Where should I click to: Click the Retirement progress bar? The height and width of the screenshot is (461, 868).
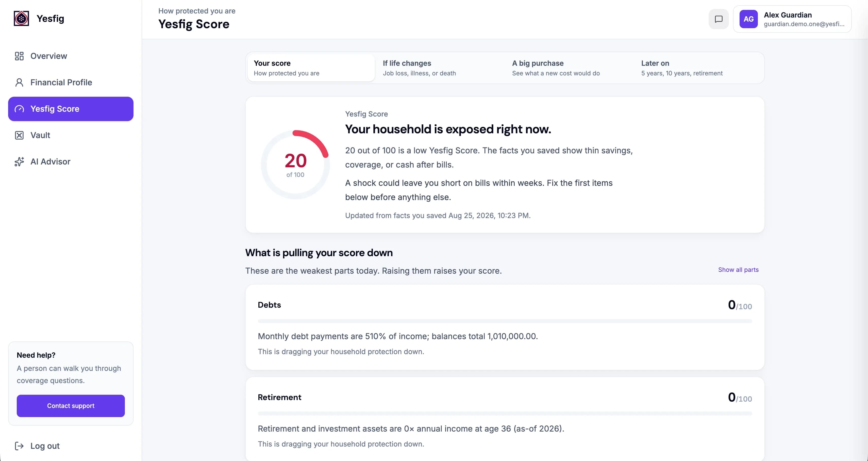pyautogui.click(x=505, y=414)
